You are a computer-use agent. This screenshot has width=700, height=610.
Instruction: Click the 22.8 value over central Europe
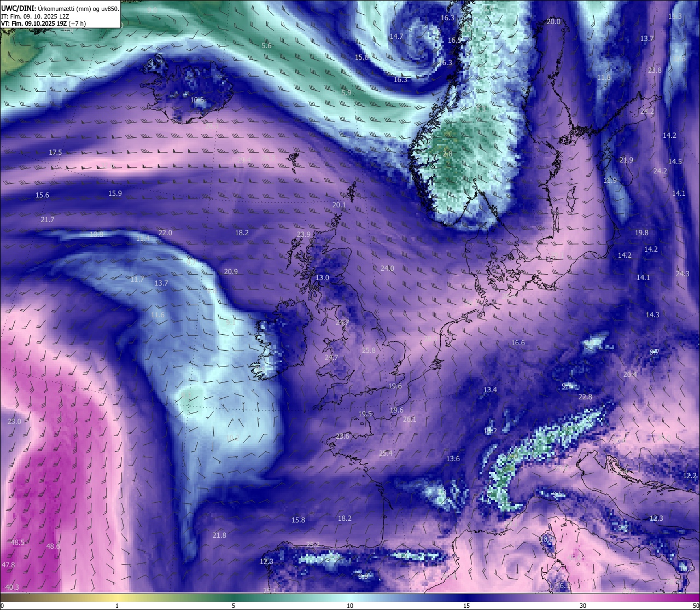click(x=585, y=397)
